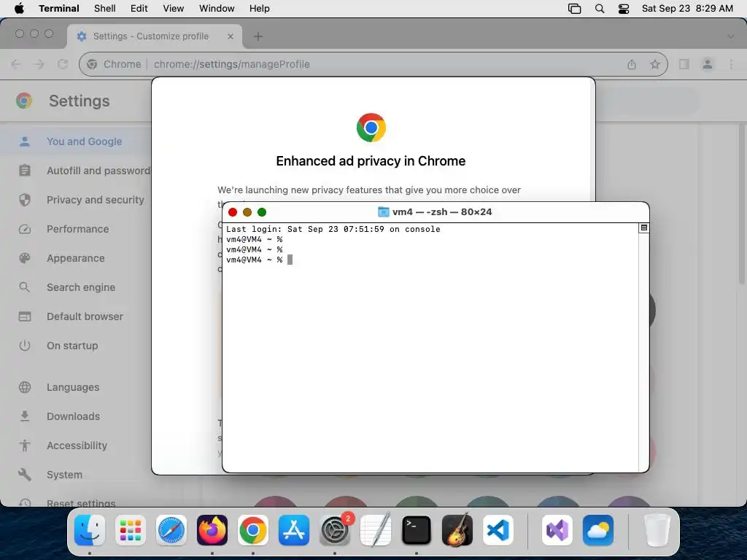Expand Chrome tab search chevron

click(x=731, y=36)
